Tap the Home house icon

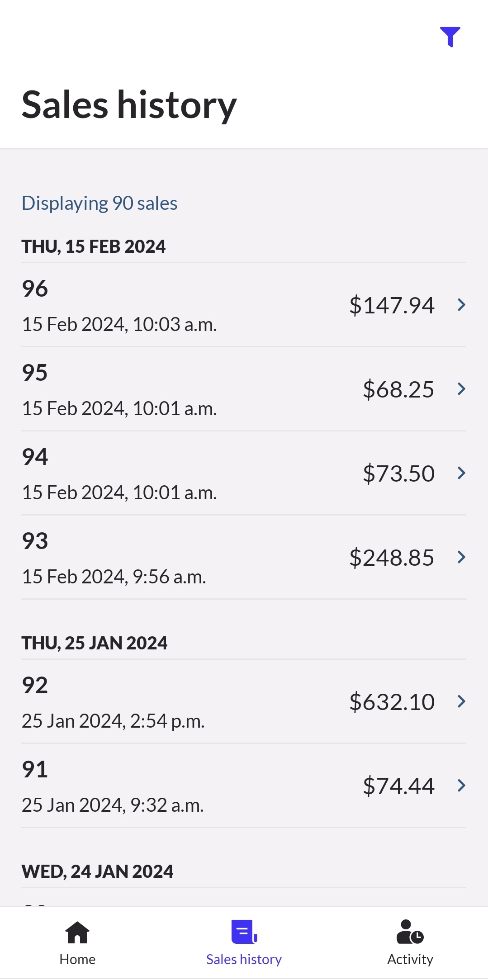(77, 933)
